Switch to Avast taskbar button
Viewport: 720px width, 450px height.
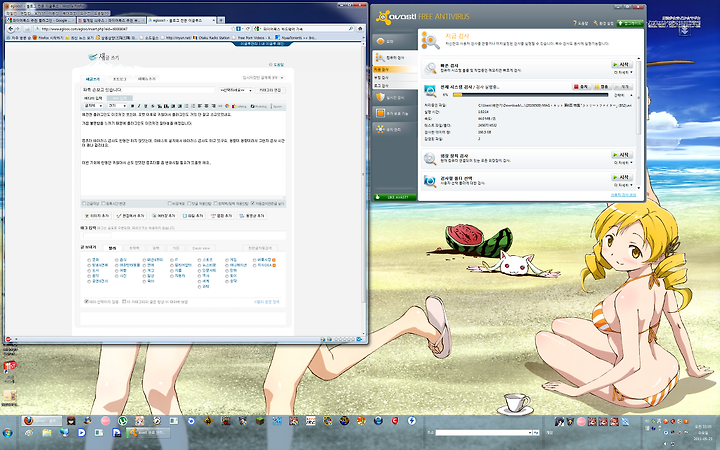(x=148, y=433)
